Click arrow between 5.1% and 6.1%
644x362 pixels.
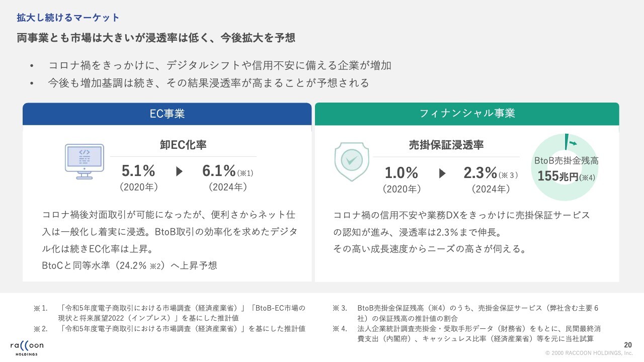point(180,171)
